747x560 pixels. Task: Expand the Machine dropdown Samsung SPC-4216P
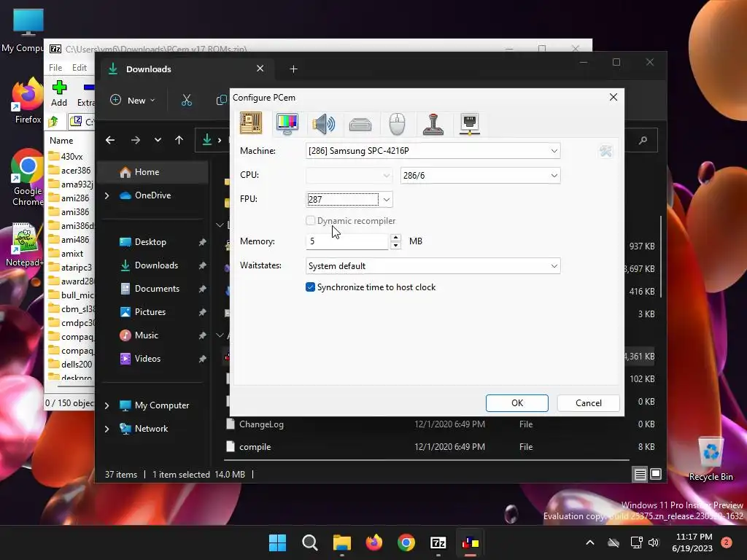[433, 151]
